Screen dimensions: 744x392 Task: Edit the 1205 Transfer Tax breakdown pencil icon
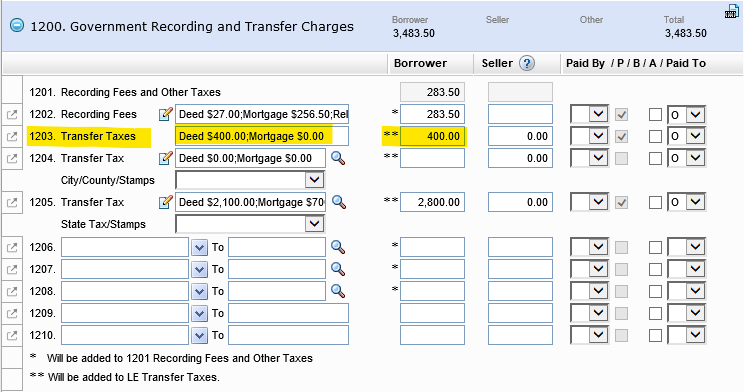click(166, 202)
